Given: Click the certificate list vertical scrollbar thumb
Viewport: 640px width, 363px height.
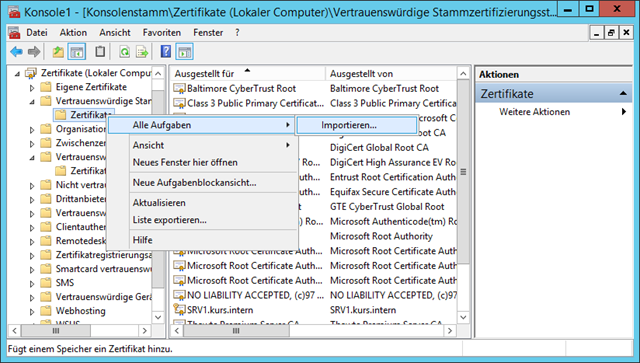Looking at the screenshot, I should tap(463, 172).
